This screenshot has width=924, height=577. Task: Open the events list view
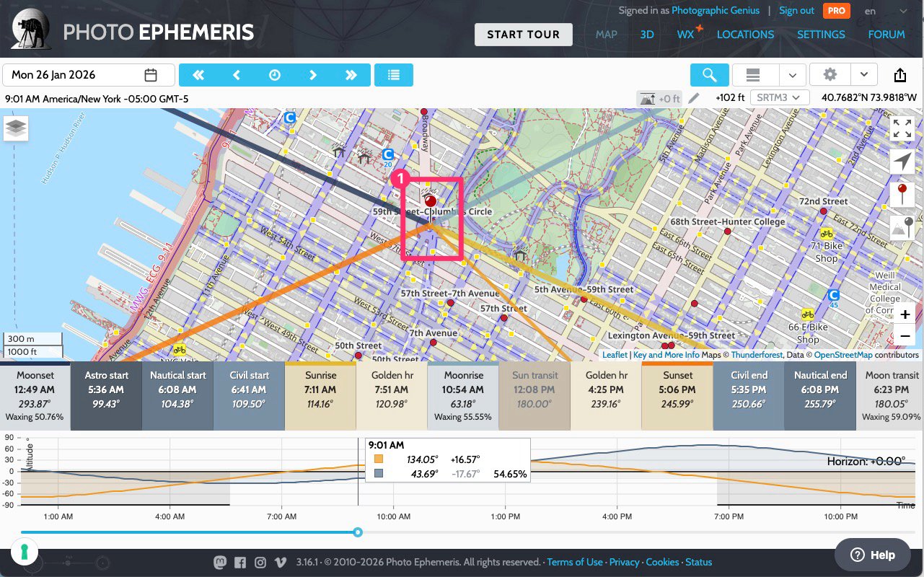tap(394, 75)
